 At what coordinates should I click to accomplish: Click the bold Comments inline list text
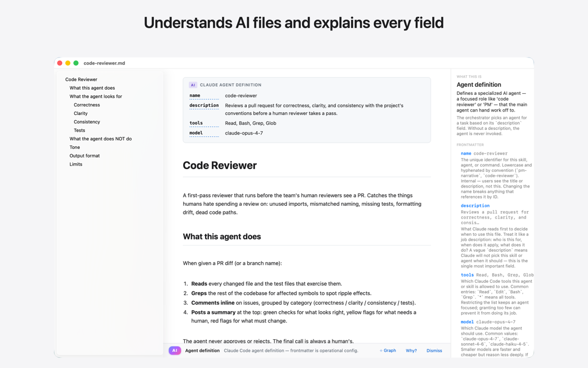[x=212, y=302]
